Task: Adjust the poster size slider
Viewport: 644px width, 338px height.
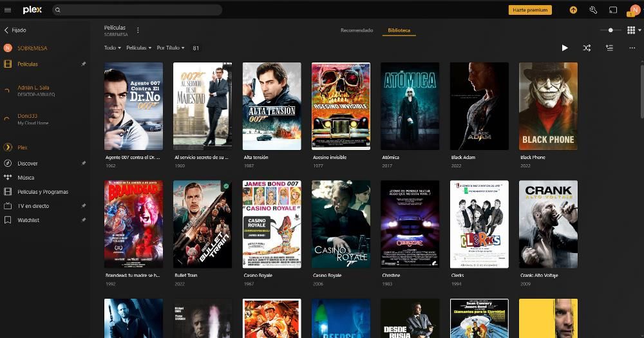Action: [x=611, y=30]
